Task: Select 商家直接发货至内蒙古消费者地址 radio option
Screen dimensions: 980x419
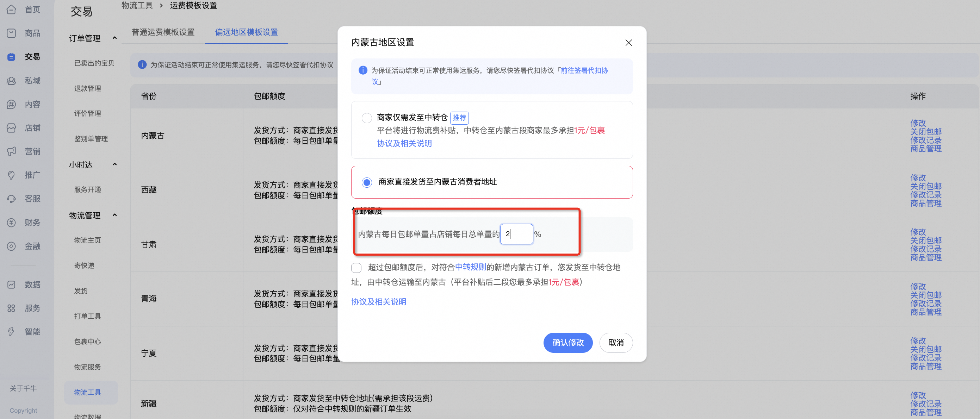Action: pyautogui.click(x=367, y=182)
